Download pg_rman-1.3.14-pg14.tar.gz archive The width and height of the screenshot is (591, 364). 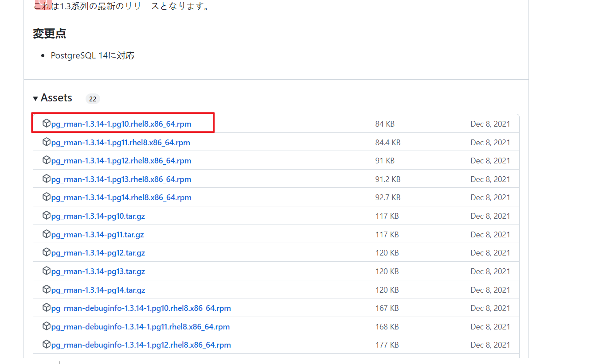[98, 289]
